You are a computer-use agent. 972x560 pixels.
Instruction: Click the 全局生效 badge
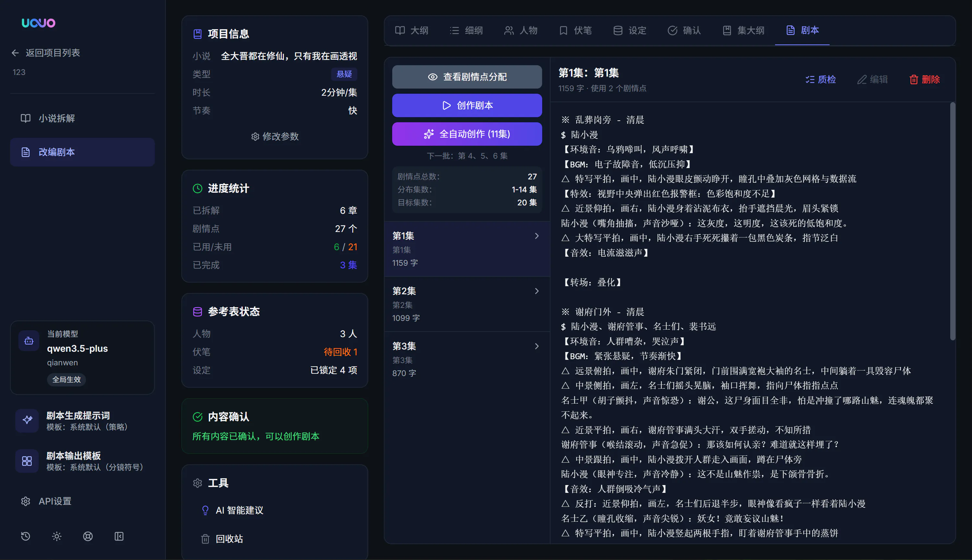coord(67,380)
